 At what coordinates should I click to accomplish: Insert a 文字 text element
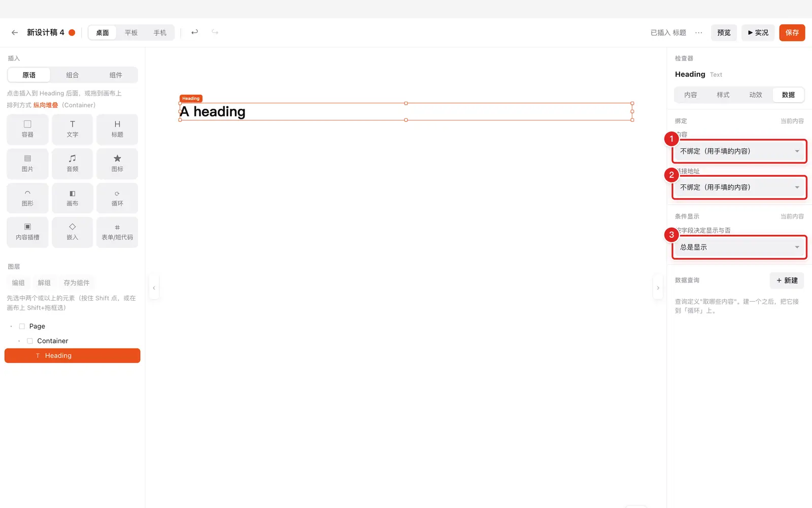pos(73,129)
